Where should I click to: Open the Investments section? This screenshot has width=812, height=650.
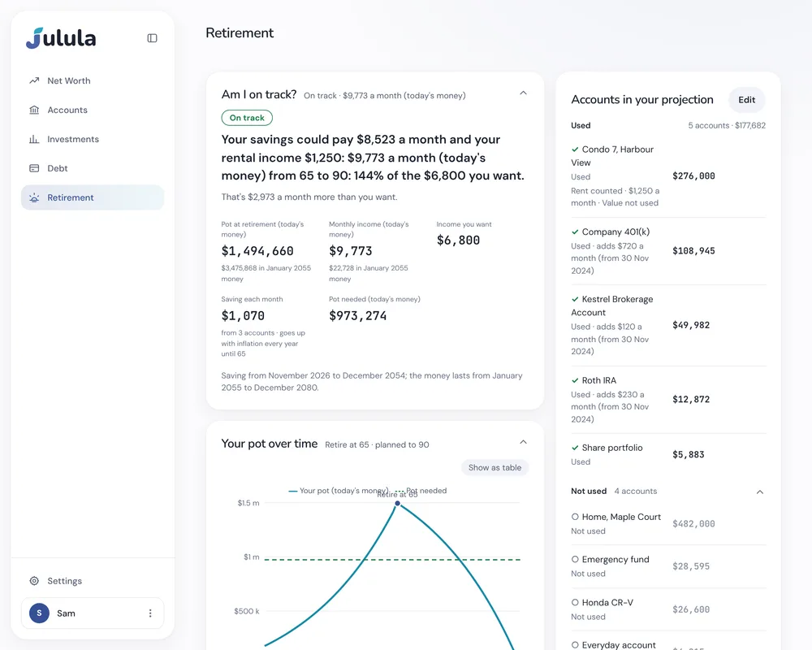93,139
